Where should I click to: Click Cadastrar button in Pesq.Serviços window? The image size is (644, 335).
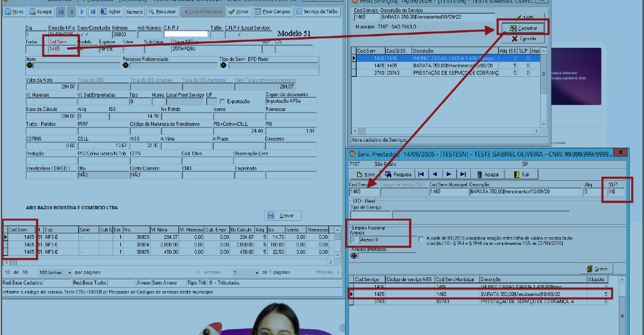click(523, 29)
